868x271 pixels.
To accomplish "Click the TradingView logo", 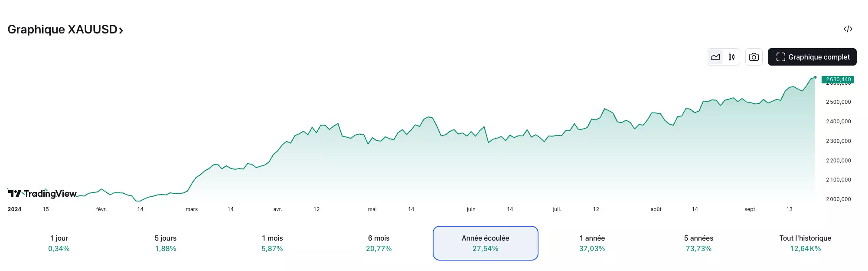I will pos(42,194).
